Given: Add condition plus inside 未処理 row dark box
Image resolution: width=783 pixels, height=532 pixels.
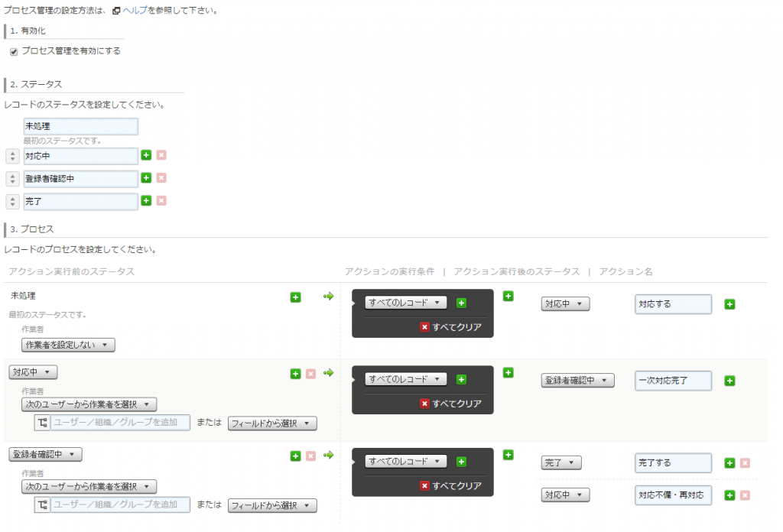Looking at the screenshot, I should point(461,303).
